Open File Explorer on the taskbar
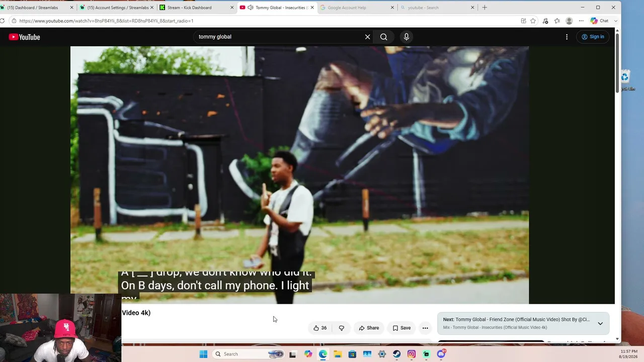Image resolution: width=644 pixels, height=362 pixels. tap(338, 354)
